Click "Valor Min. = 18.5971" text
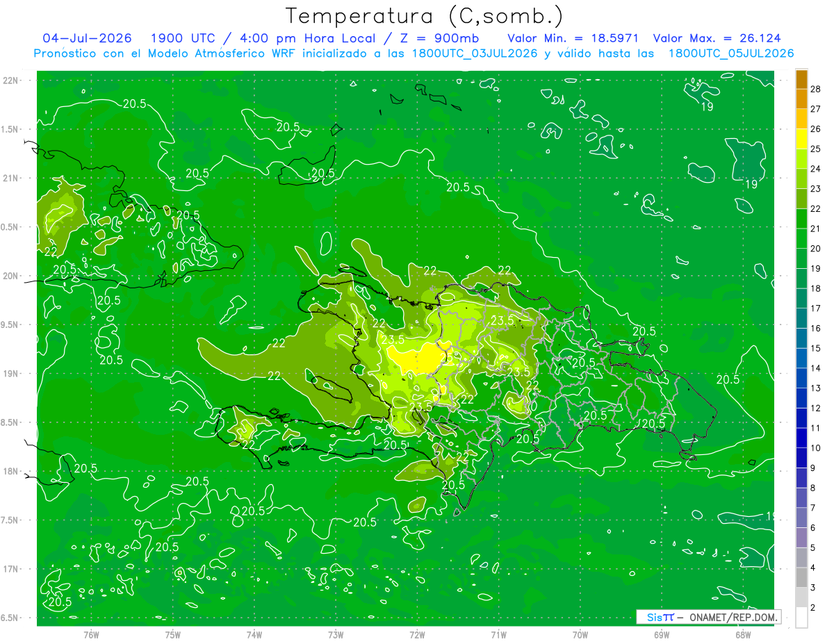The height and width of the screenshot is (644, 834). 573,38
